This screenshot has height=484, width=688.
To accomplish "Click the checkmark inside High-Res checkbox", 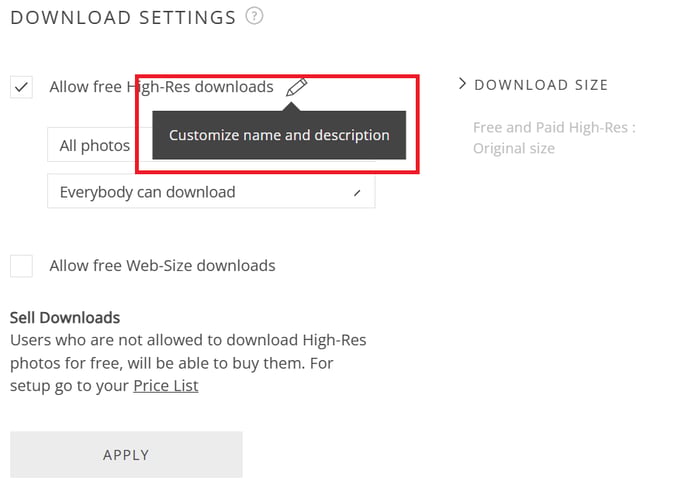I will 22,87.
